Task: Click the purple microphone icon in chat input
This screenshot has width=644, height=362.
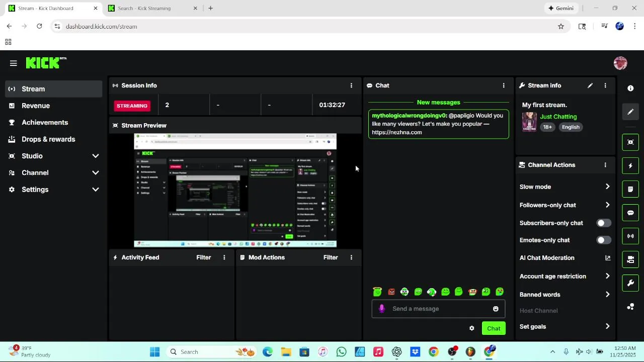Action: (x=382, y=309)
